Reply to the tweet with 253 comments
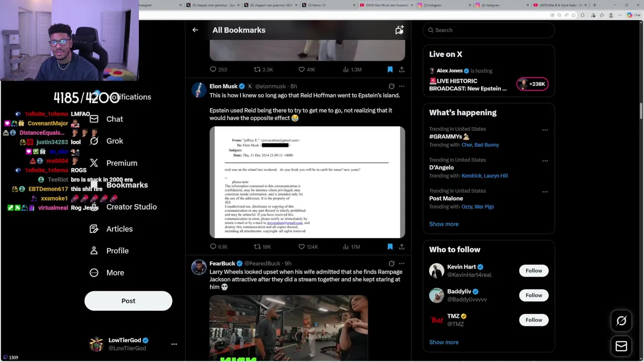Screen dimensions: 644x362 [218, 69]
